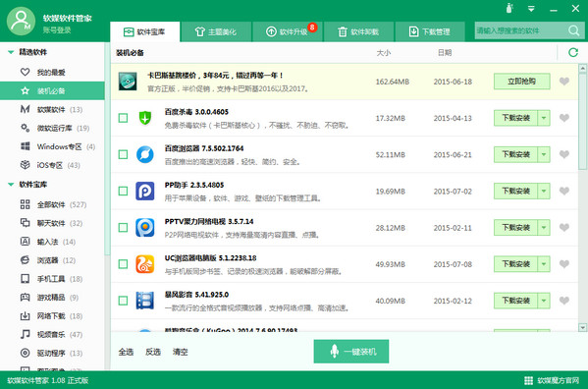Select 驱动程序 category
This screenshot has width=588, height=389.
52,354
